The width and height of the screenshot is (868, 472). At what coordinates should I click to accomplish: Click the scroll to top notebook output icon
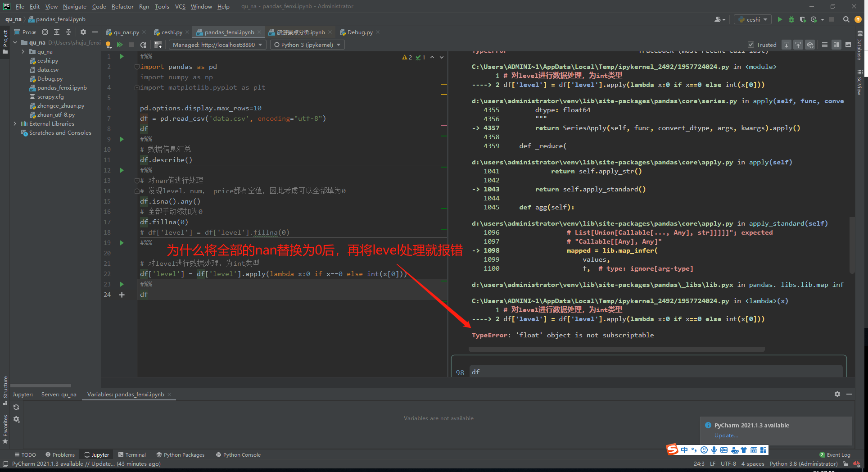pyautogui.click(x=798, y=45)
